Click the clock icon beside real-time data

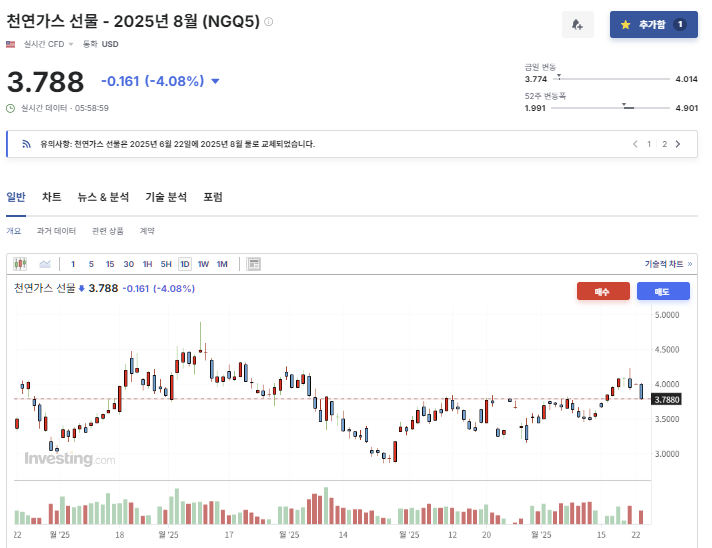[10, 108]
